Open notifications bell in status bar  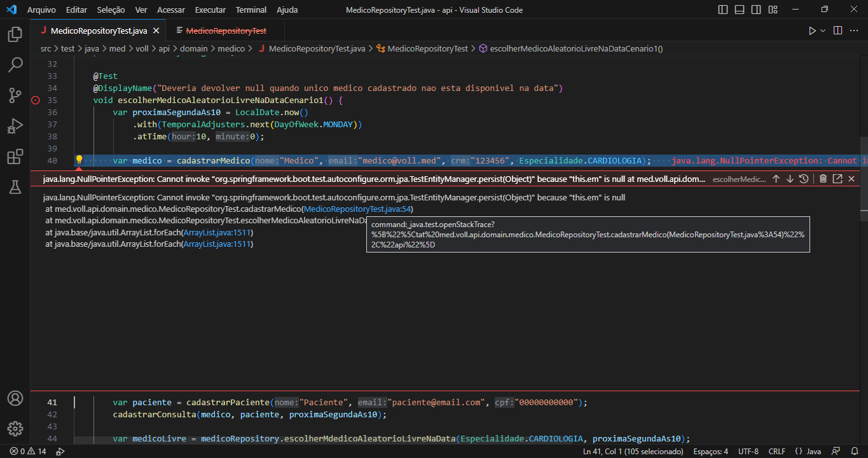(x=855, y=452)
